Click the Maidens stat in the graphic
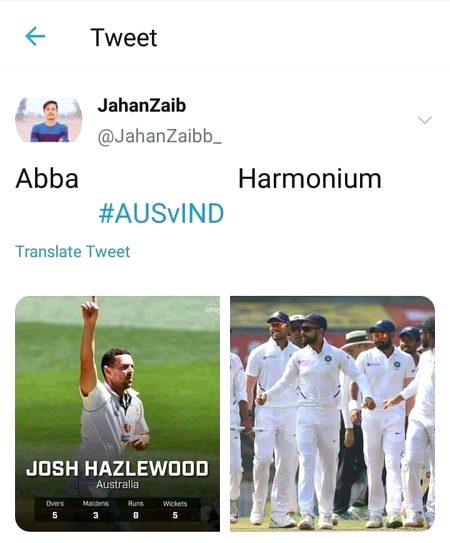Image resolution: width=450 pixels, height=543 pixels. coord(96,509)
